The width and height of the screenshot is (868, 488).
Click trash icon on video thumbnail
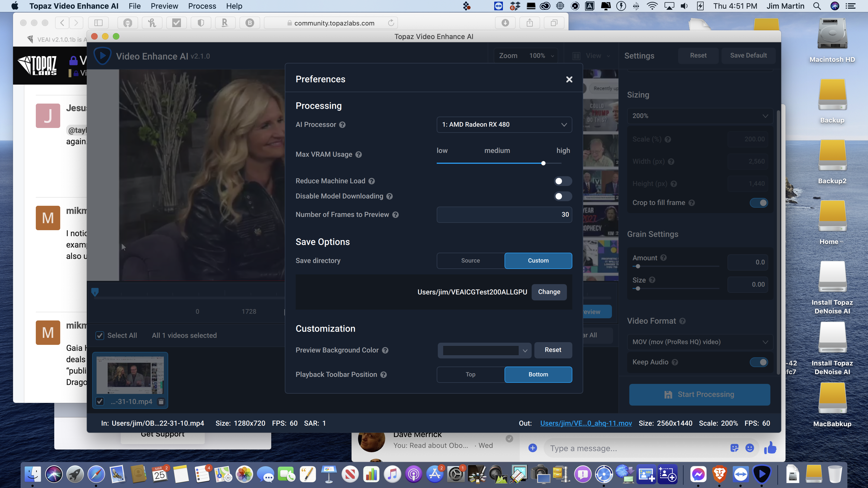pos(161,402)
